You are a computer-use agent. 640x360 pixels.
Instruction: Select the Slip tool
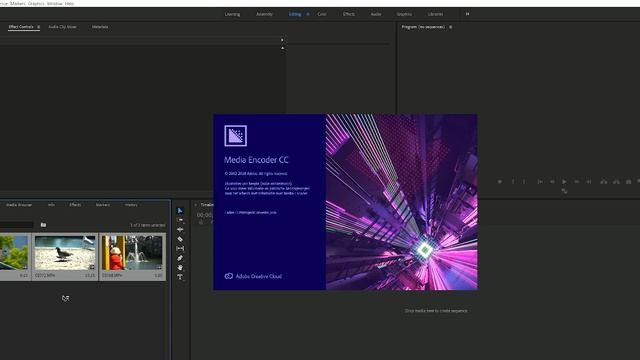tap(180, 249)
